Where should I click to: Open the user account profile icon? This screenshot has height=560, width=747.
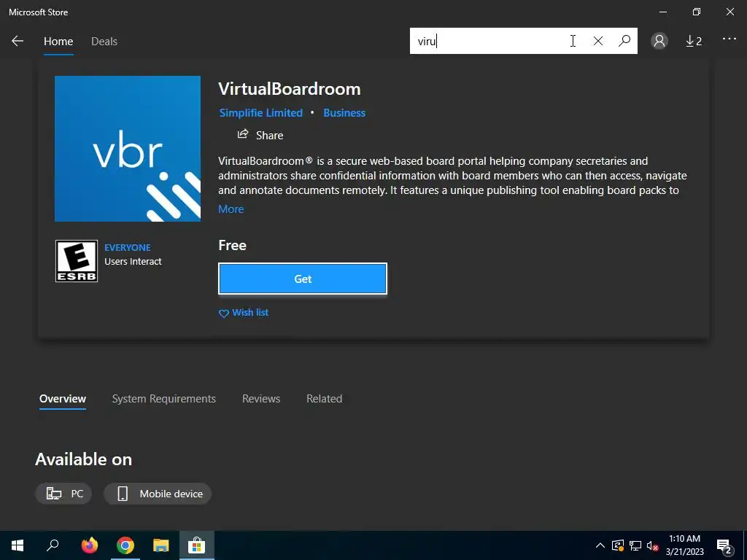(x=659, y=41)
